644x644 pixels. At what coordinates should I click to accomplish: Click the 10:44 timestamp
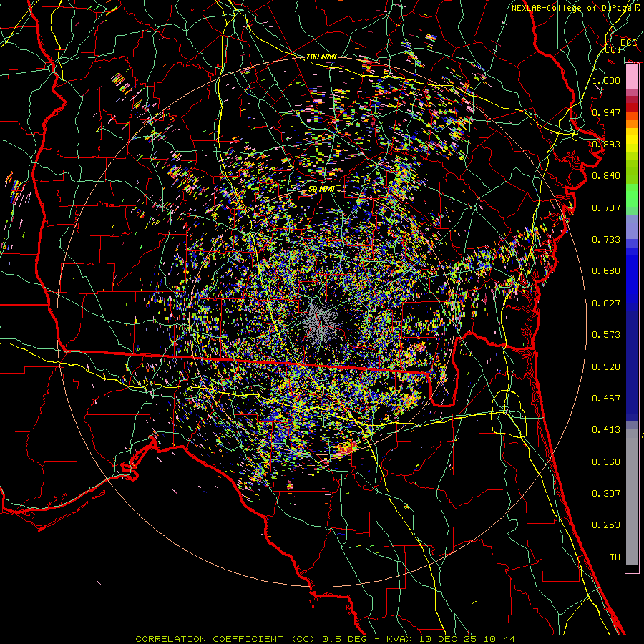[x=499, y=639]
